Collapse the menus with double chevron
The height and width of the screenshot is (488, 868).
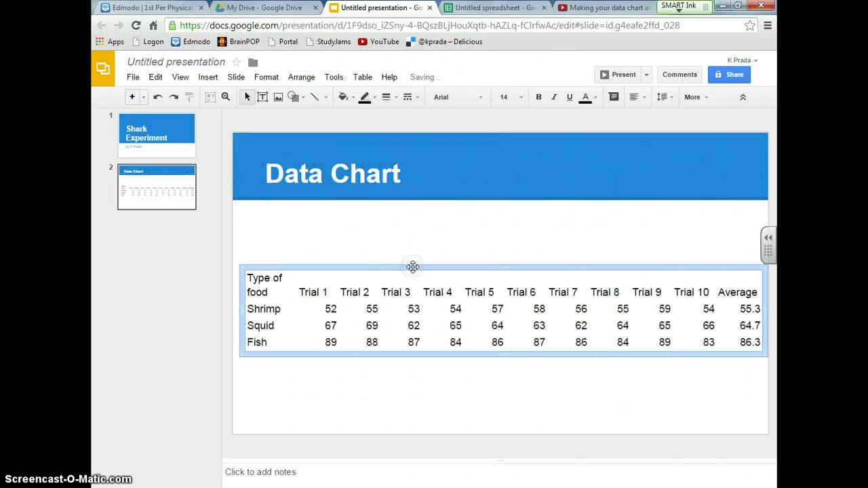(x=743, y=97)
